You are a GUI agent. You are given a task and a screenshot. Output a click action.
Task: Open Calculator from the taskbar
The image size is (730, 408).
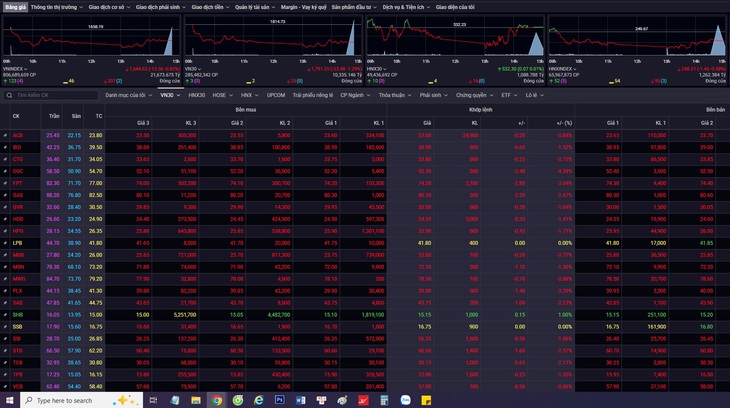click(x=385, y=400)
